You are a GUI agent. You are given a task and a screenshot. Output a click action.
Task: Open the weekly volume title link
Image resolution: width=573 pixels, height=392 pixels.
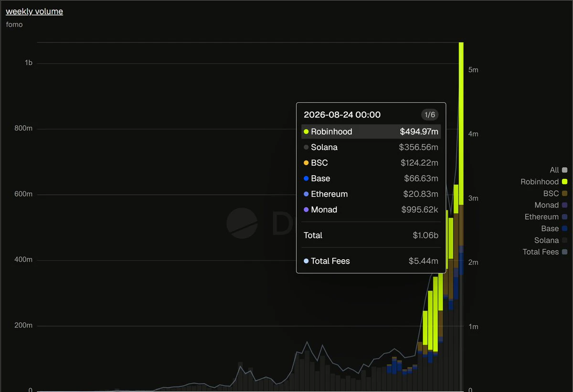pos(34,11)
